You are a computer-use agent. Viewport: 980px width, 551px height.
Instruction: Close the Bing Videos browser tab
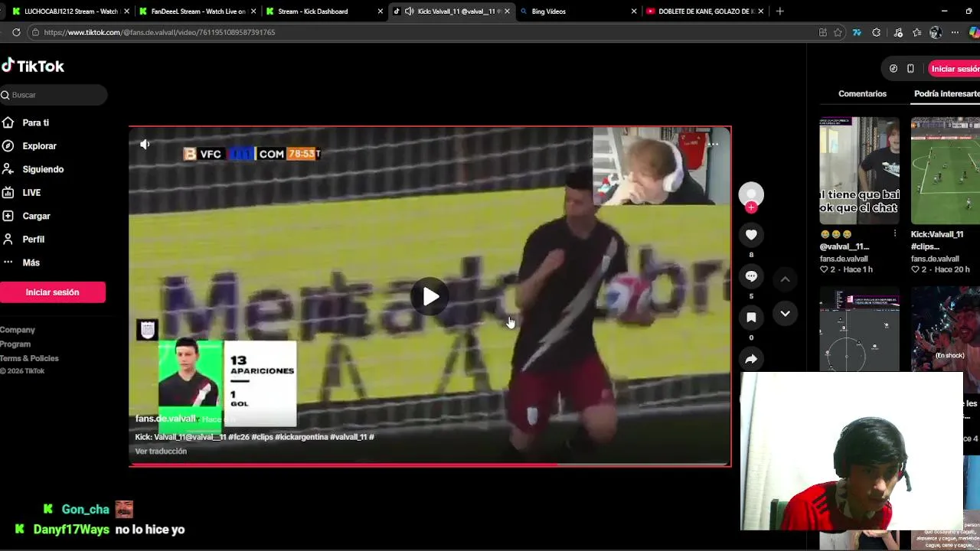point(634,11)
